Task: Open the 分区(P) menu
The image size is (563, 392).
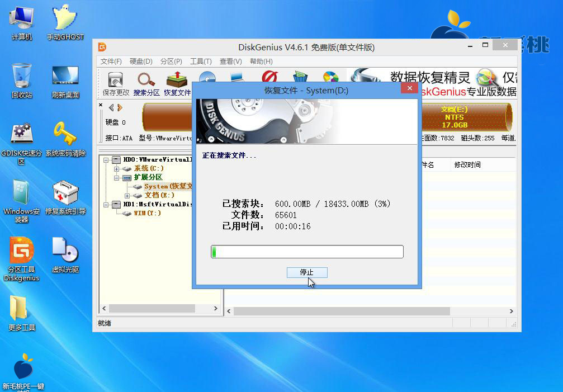Action: [x=171, y=62]
